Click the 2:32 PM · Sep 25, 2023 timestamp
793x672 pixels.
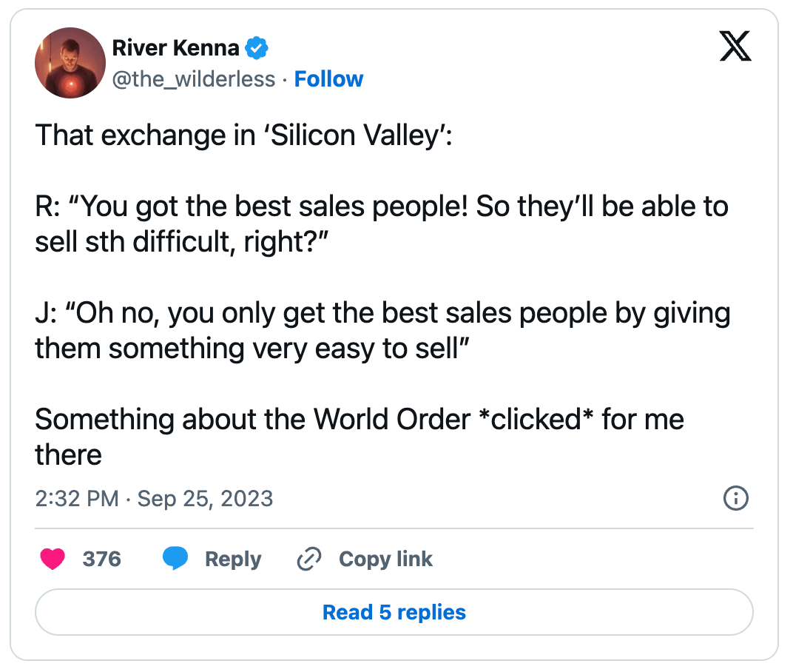(154, 499)
